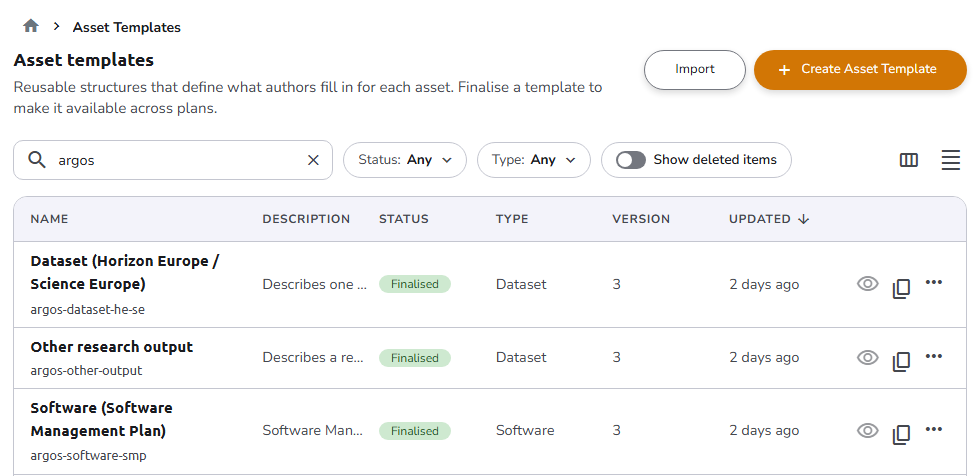
Task: Click 'Describes one ...' description cell
Action: pyautogui.click(x=314, y=284)
